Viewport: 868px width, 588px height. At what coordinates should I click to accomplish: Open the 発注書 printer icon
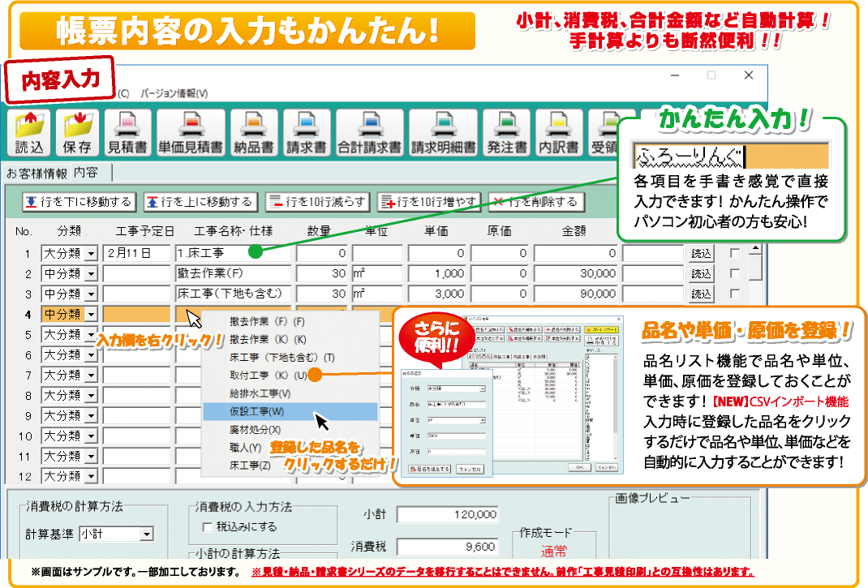point(507,133)
